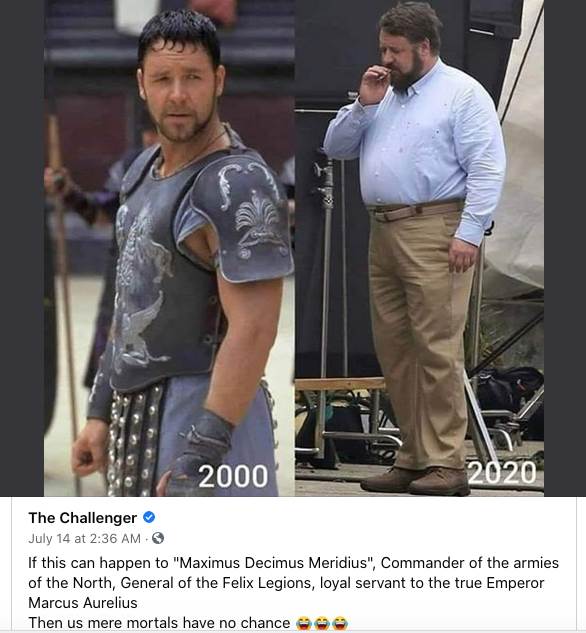Click the last laughing-crying emoji

[341, 623]
